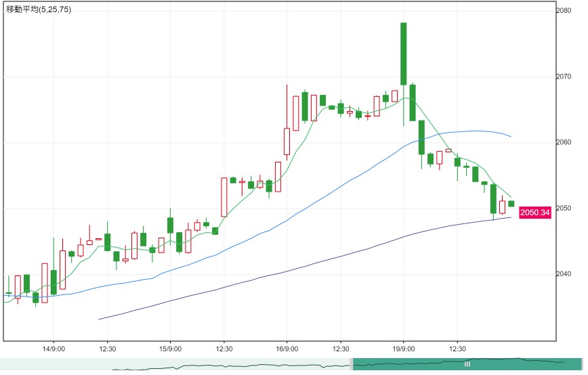Image resolution: width=588 pixels, height=375 pixels.
Task: Click the 19/9:00 time axis label
Action: [404, 349]
